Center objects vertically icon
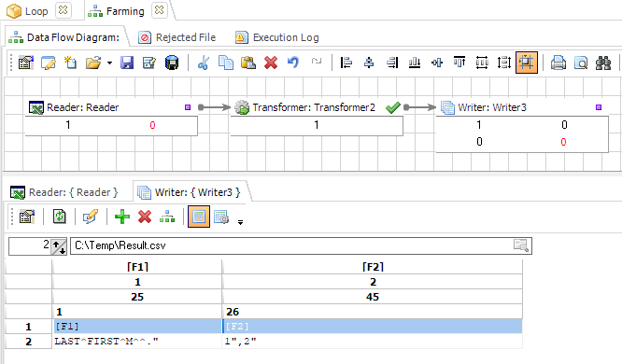This screenshot has height=364, width=622. (437, 63)
